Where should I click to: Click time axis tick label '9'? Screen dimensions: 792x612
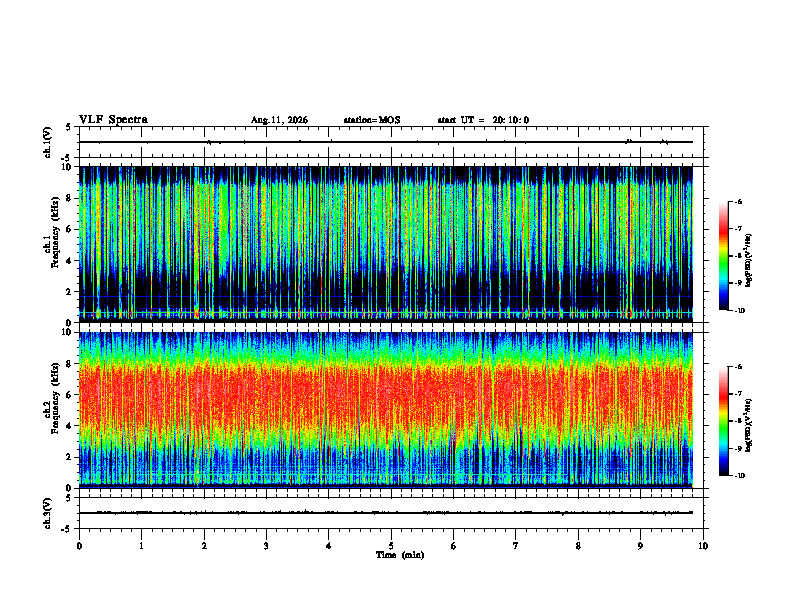(640, 546)
